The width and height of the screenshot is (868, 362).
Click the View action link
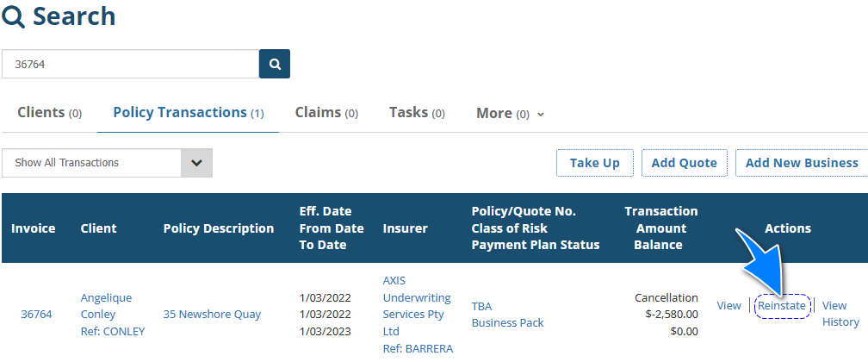pyautogui.click(x=728, y=306)
